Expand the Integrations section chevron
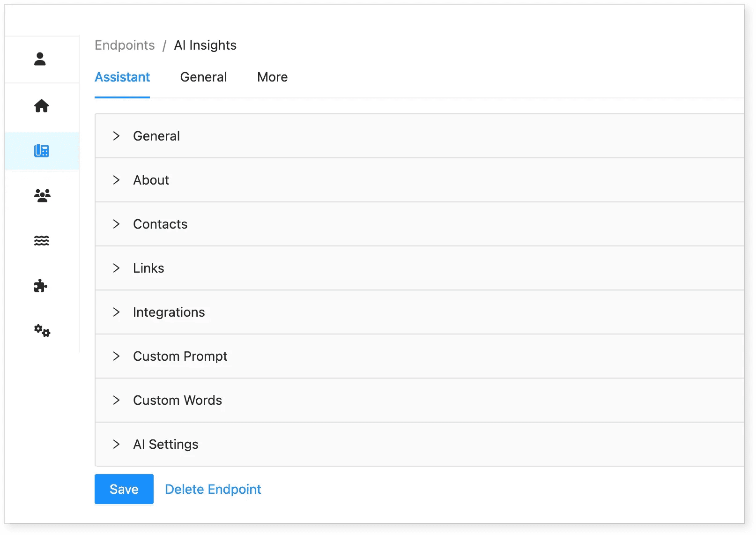 pyautogui.click(x=116, y=312)
